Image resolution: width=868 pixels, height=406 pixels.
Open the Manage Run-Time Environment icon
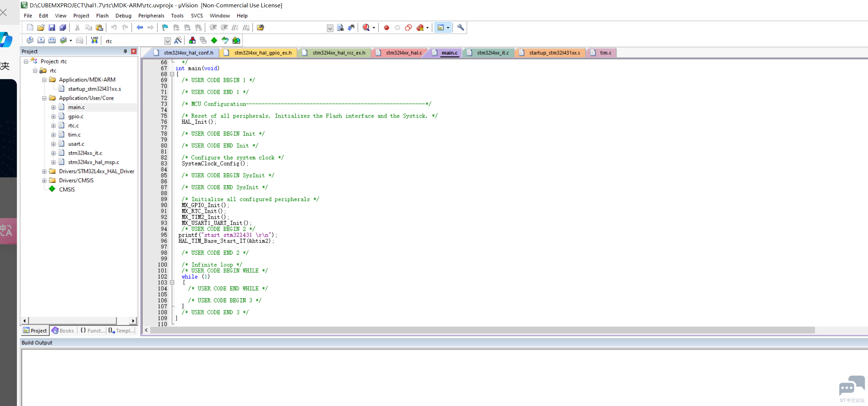pos(214,40)
